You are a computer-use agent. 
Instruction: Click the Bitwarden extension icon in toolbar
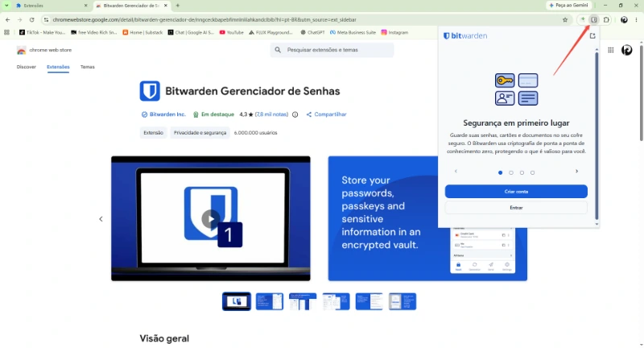(x=594, y=19)
